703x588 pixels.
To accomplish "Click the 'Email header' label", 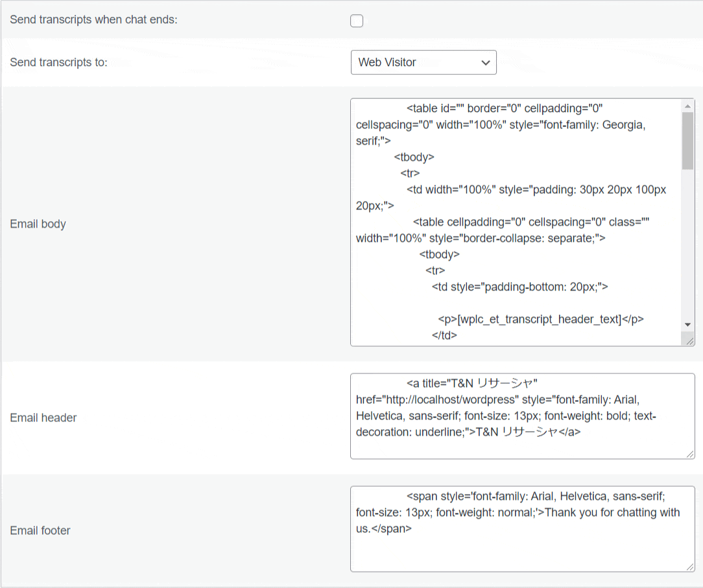I will pos(43,417).
